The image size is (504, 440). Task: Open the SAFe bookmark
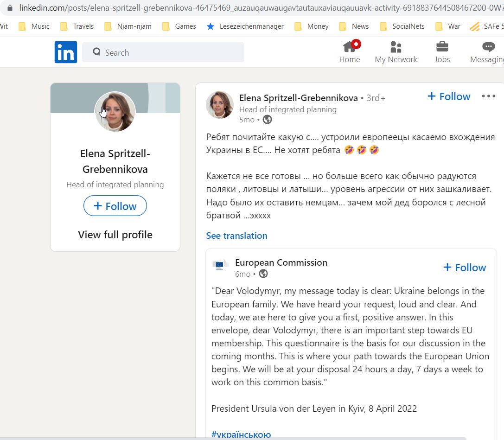click(x=486, y=26)
